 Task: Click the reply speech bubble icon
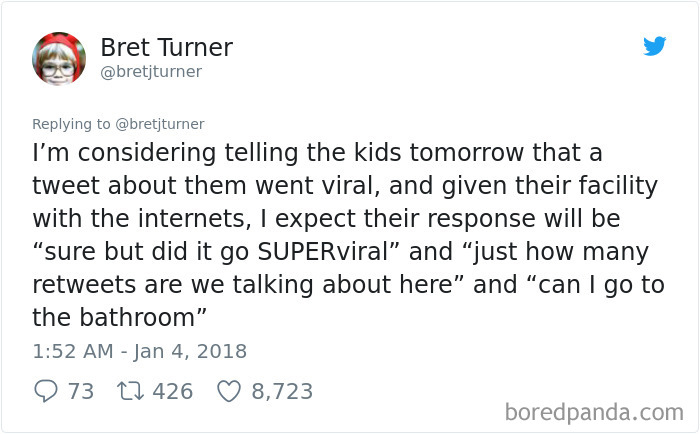click(45, 391)
